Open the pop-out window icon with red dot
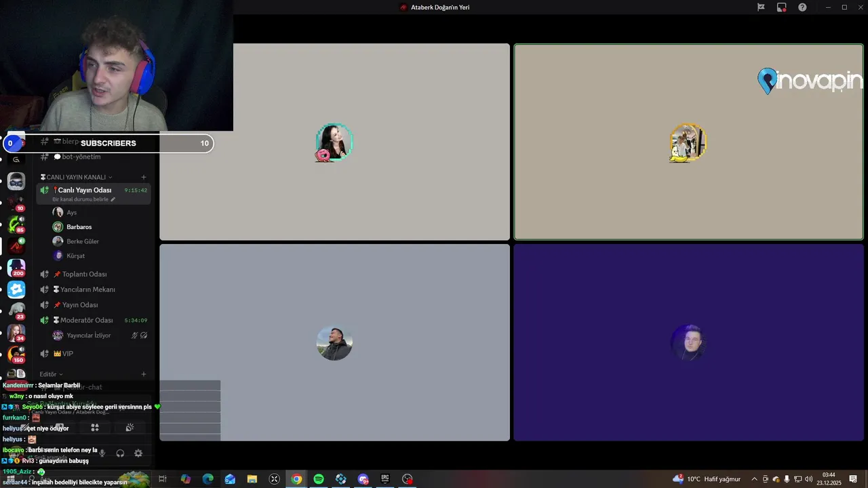 click(x=782, y=7)
